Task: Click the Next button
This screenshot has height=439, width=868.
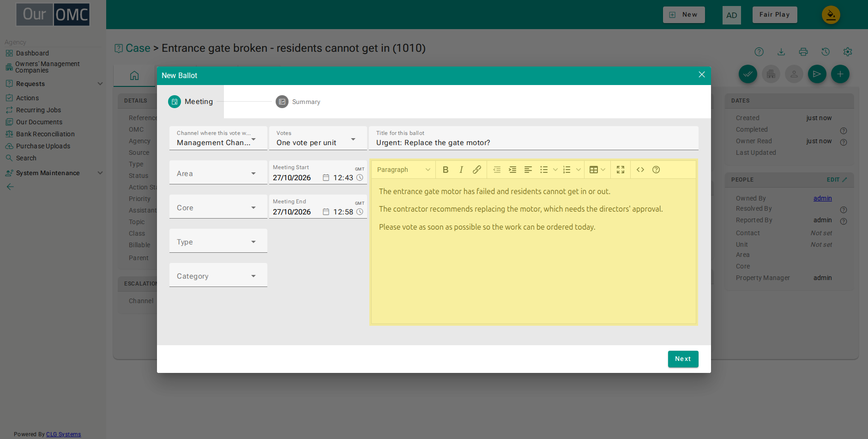Action: pyautogui.click(x=683, y=359)
